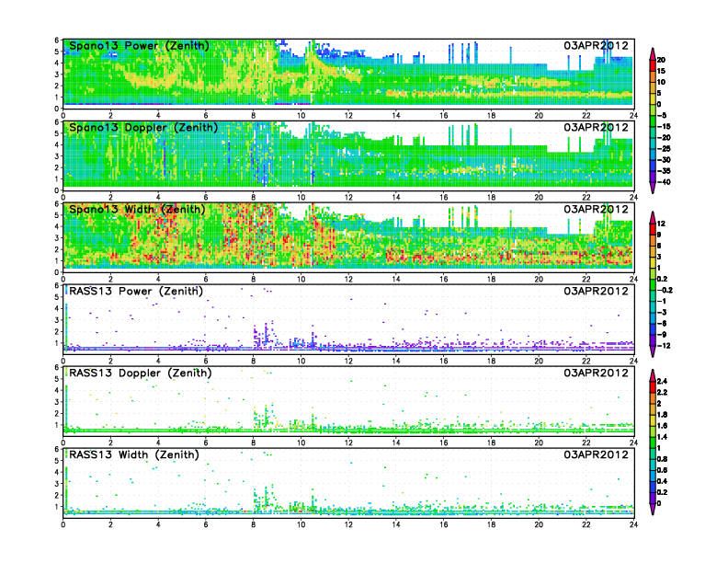Click hour tick 24 below the RASS13 Width panel
728x563 pixels.
coord(633,524)
